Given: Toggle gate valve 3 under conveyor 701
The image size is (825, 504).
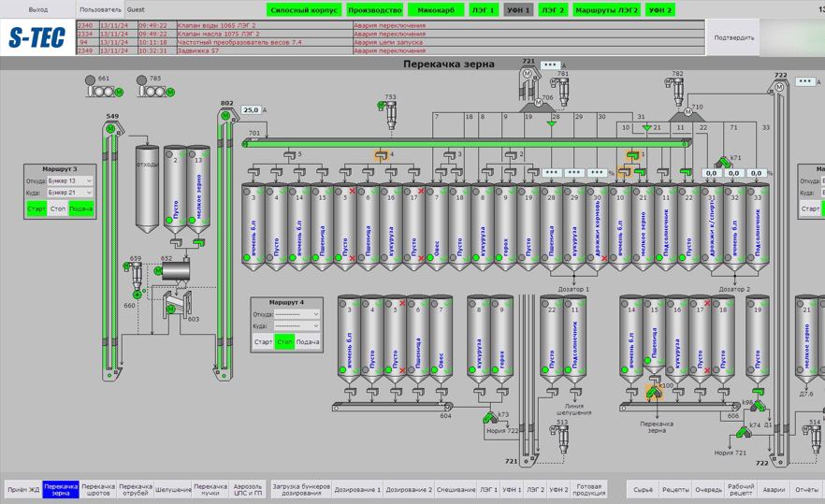Looking at the screenshot, I should tap(449, 154).
